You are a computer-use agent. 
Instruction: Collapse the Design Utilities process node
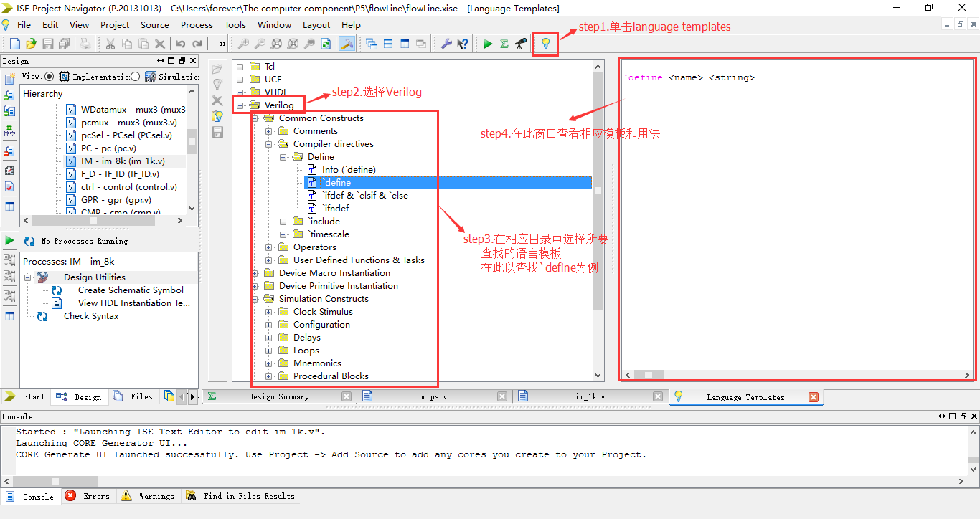point(27,277)
